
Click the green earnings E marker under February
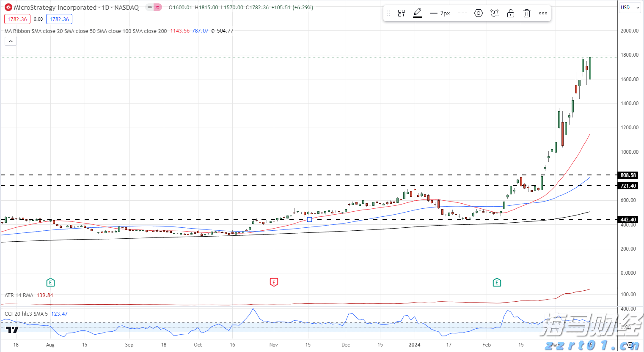click(x=497, y=282)
